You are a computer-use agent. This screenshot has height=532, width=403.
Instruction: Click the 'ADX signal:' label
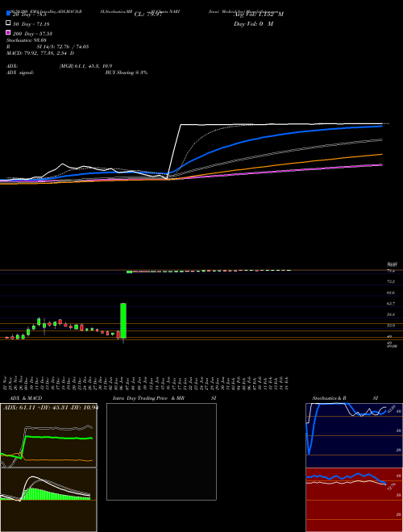pyautogui.click(x=20, y=73)
